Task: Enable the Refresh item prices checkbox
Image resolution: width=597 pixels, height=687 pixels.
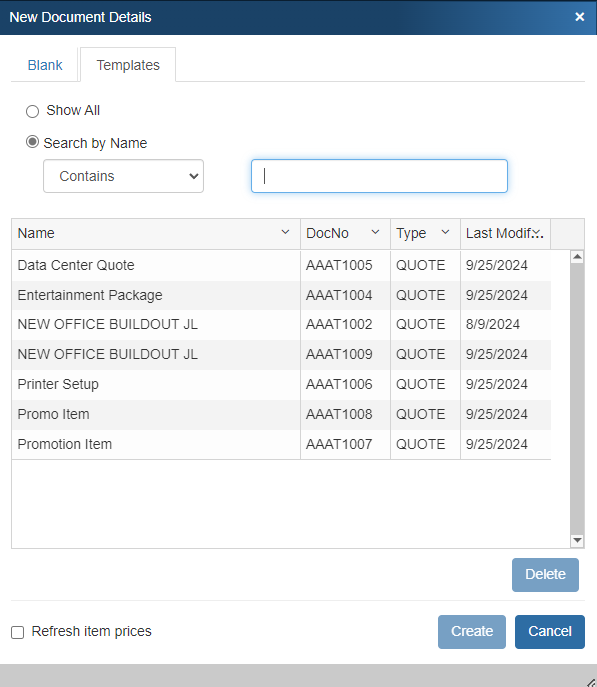Action: pyautogui.click(x=18, y=632)
